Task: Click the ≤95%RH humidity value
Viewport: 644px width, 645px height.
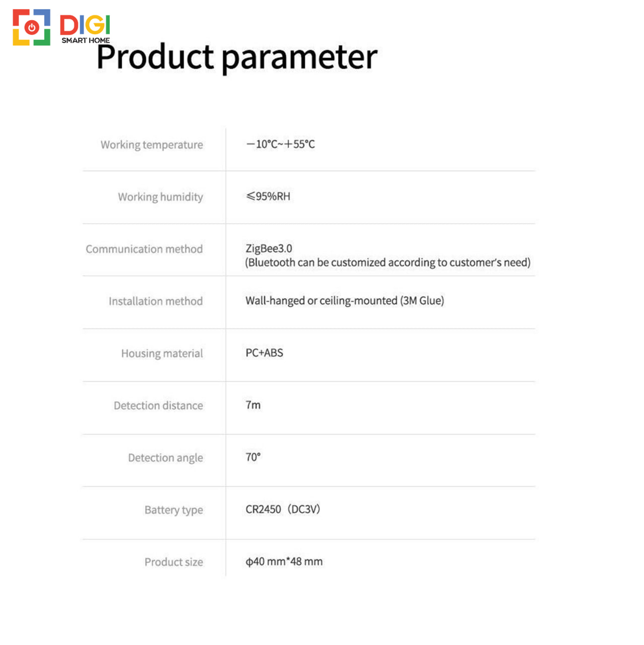Action: click(x=268, y=197)
